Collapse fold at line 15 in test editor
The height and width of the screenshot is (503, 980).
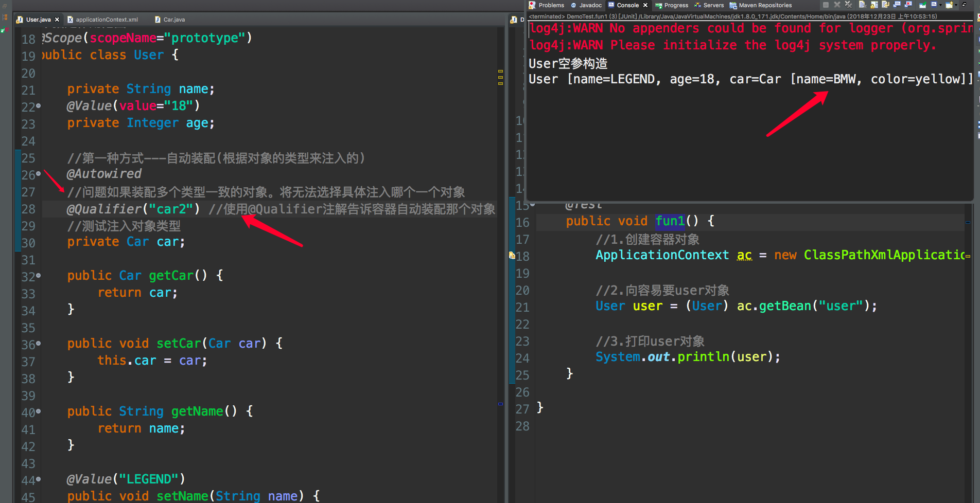[532, 204]
